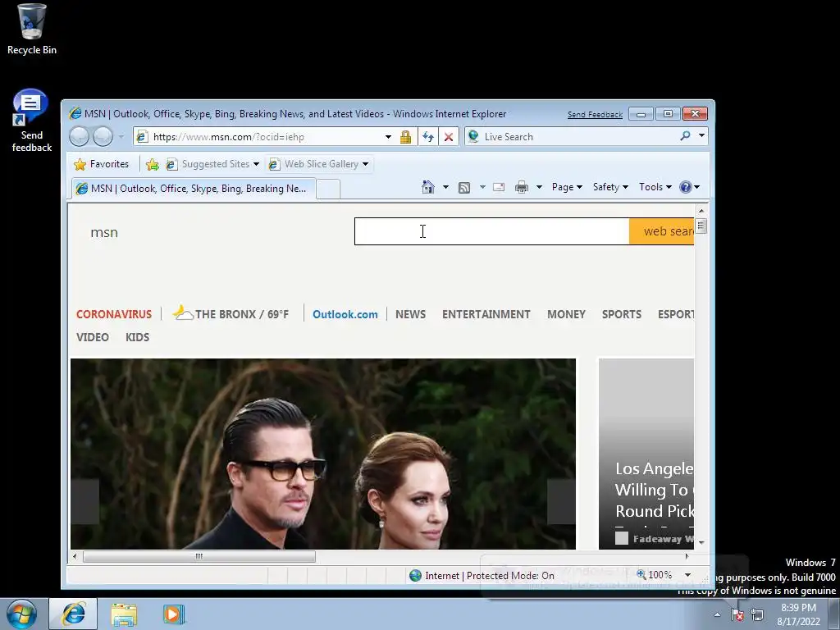Open The Bronx 69°F weather link
The image size is (840, 630).
242,314
